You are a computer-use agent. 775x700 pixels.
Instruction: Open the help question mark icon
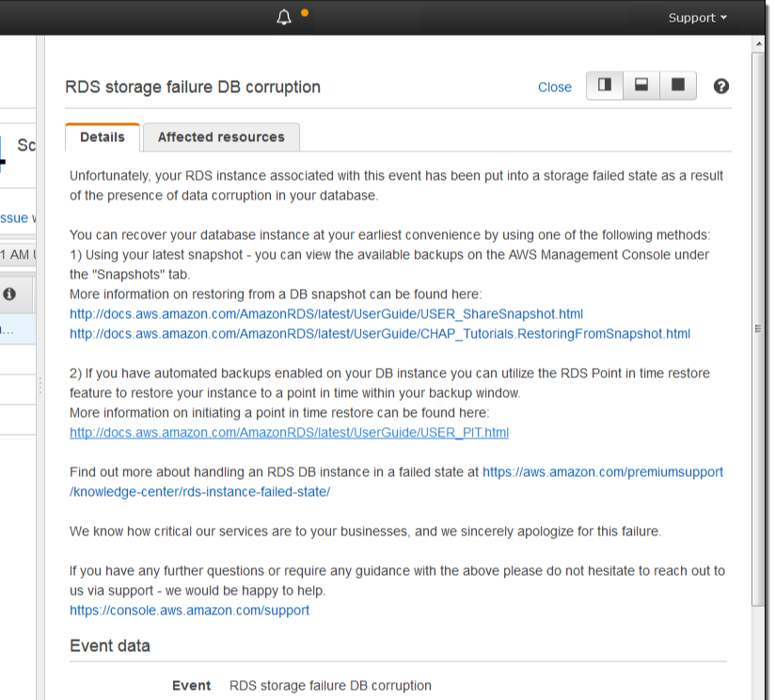tap(720, 87)
